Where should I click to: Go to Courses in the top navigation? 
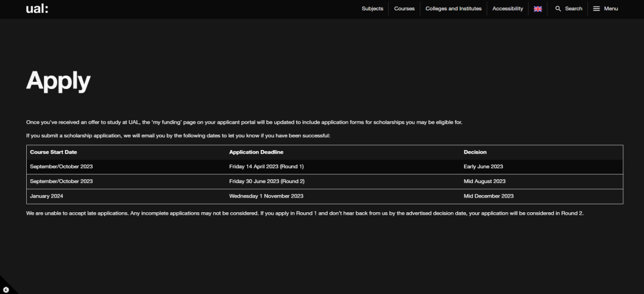click(404, 9)
